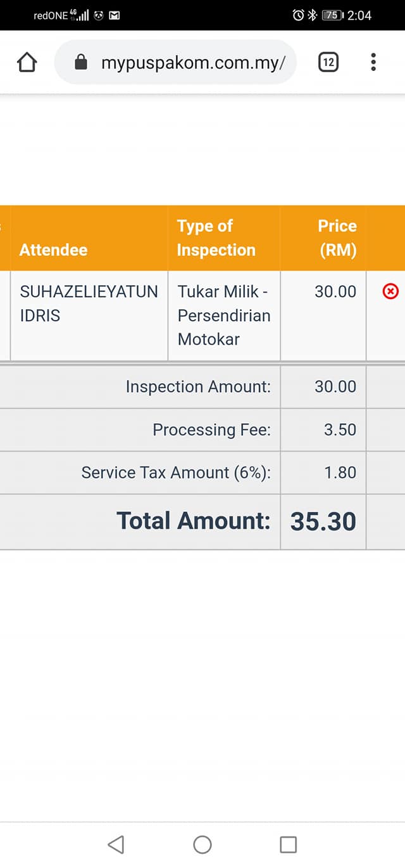This screenshot has height=868, width=405.
Task: Open recent apps with square button
Action: [x=289, y=844]
